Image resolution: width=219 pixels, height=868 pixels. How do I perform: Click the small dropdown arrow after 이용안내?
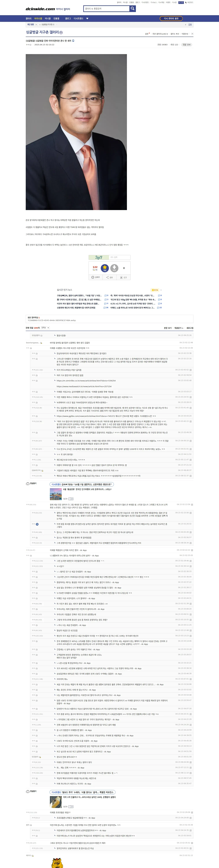click(x=192, y=34)
